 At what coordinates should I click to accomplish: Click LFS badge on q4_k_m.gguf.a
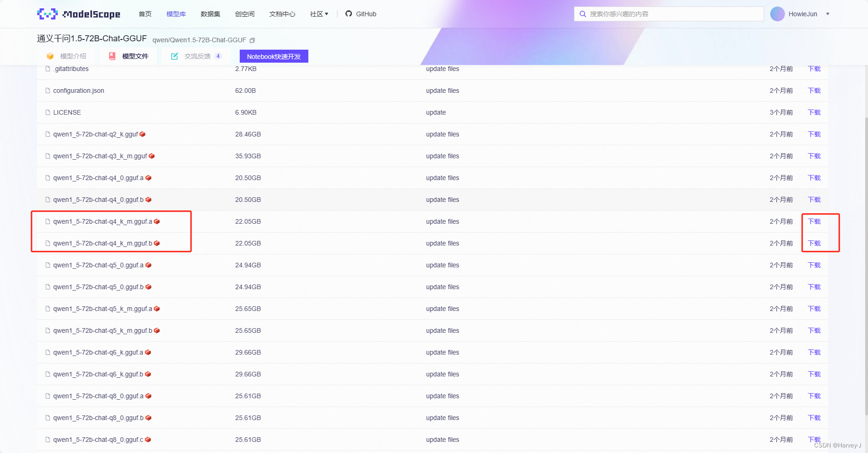157,221
